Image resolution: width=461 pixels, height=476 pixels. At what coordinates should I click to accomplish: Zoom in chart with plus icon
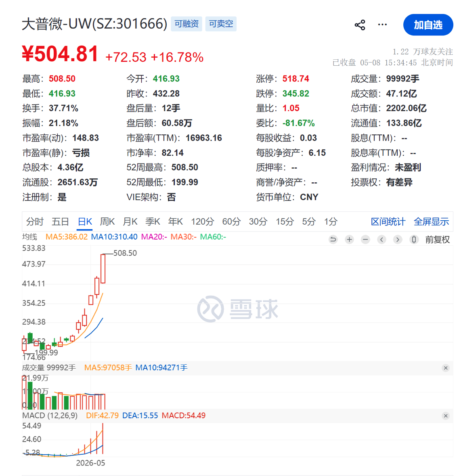tap(349, 240)
